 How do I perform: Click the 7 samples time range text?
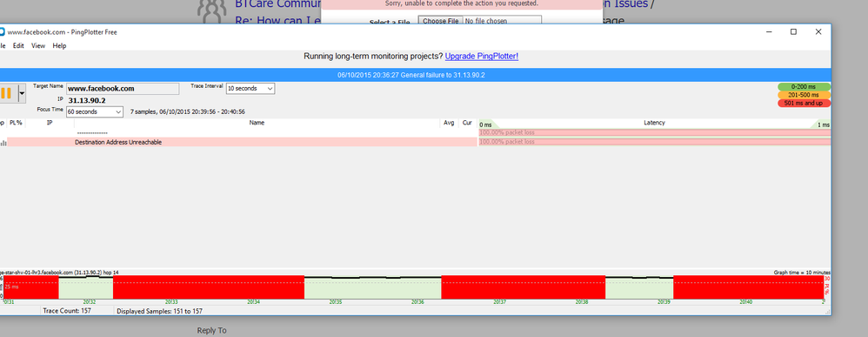point(188,112)
